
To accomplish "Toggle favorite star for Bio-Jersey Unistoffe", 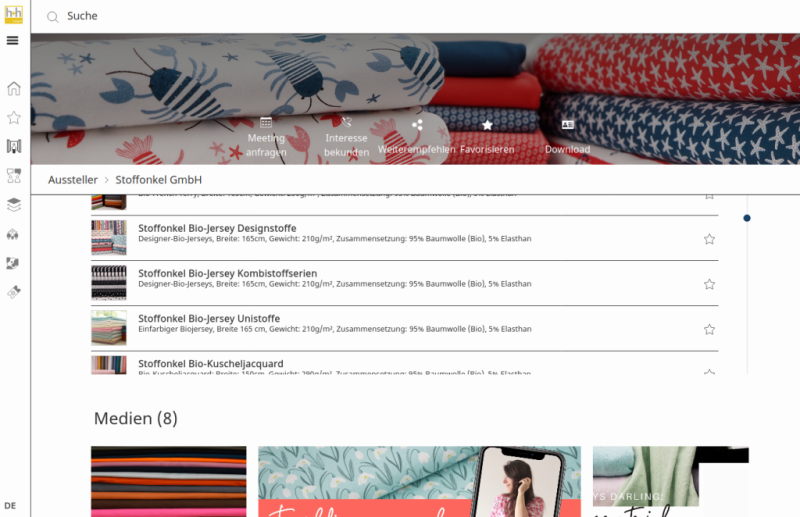I will pyautogui.click(x=709, y=330).
